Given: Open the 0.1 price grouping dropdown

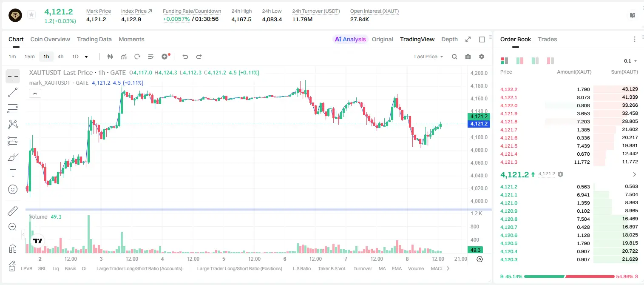Looking at the screenshot, I should pyautogui.click(x=630, y=61).
